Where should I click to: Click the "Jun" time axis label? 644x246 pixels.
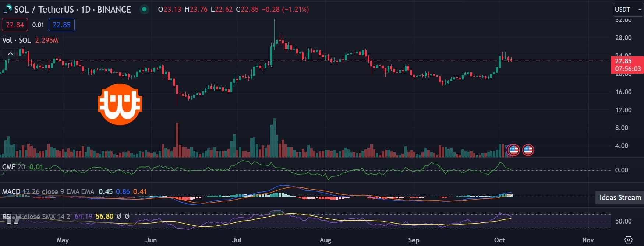pos(151,240)
